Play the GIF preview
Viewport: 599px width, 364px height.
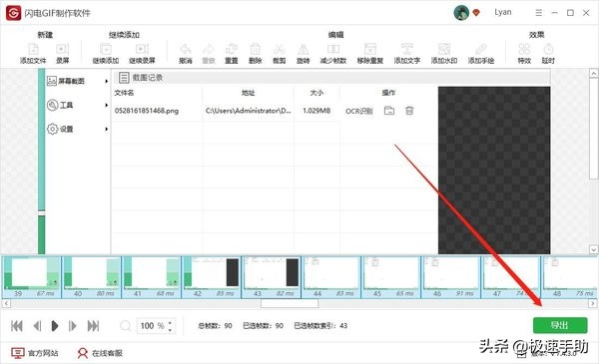(55, 326)
